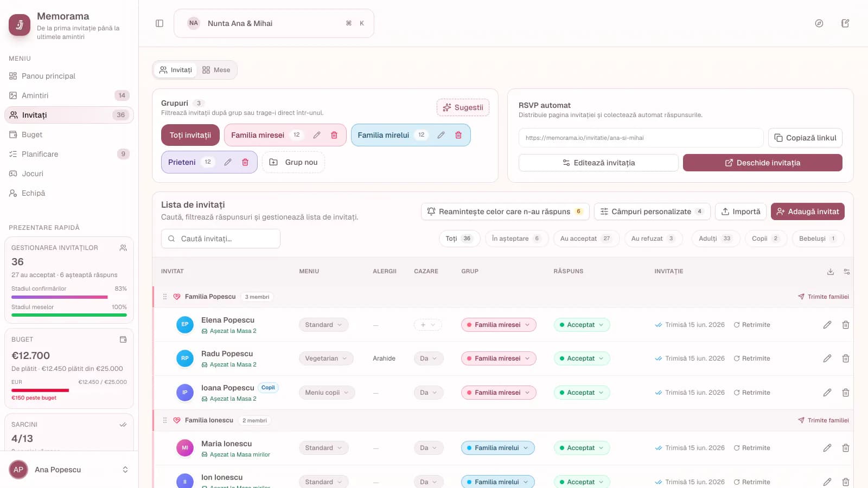The width and height of the screenshot is (868, 488).
Task: Open Deschide invitația button
Action: point(763,163)
